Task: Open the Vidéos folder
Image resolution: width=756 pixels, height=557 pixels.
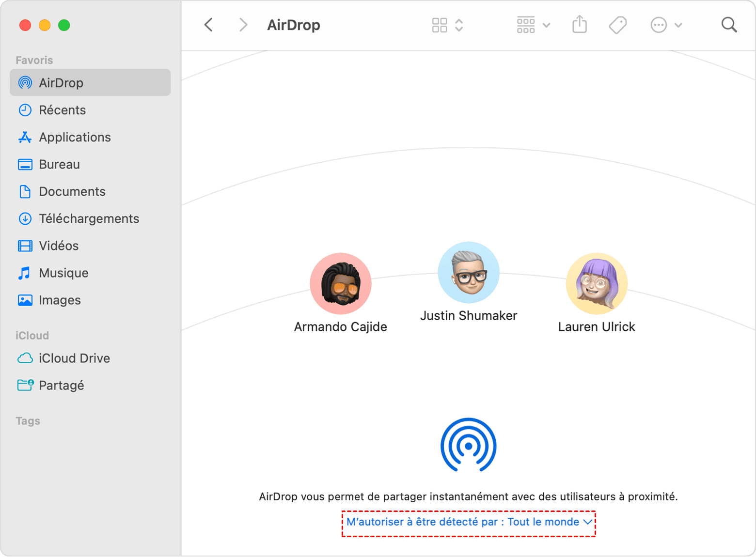Action: coord(90,246)
